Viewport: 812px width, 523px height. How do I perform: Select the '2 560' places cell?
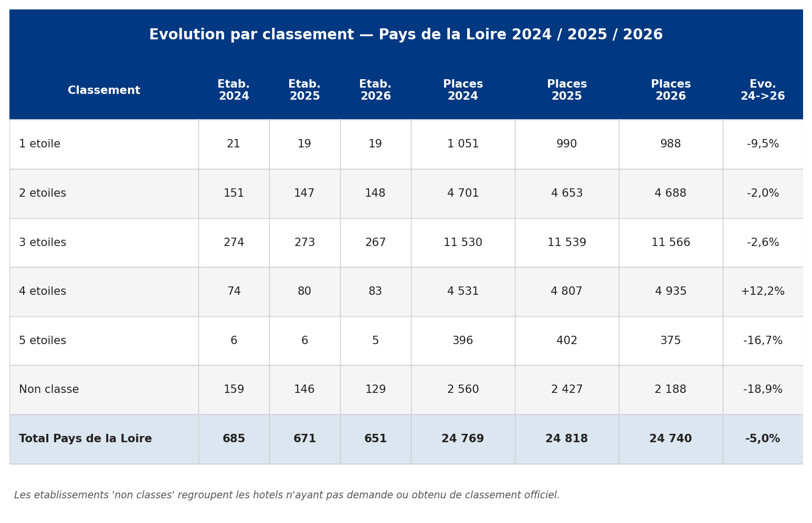pos(463,390)
